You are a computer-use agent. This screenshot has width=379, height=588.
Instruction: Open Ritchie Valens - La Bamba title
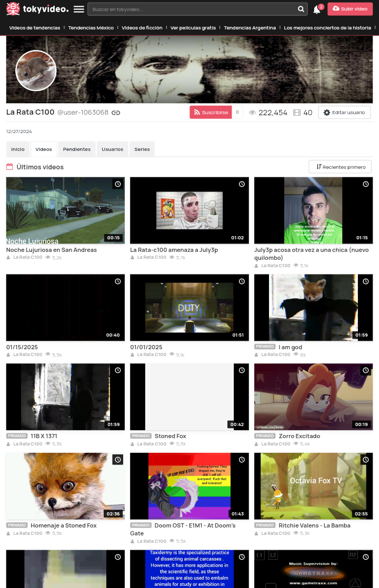tap(314, 526)
